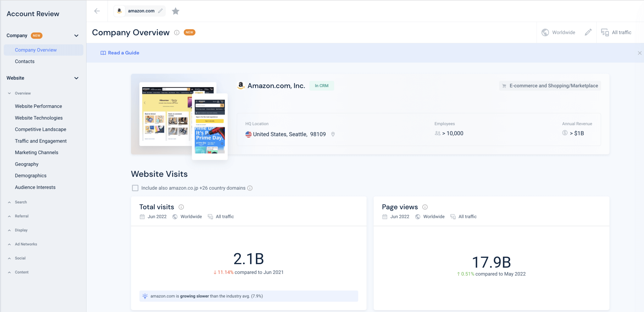Viewport: 644px width, 312px height.
Task: Click the pencil edit icon beside Worldwide
Action: click(588, 32)
